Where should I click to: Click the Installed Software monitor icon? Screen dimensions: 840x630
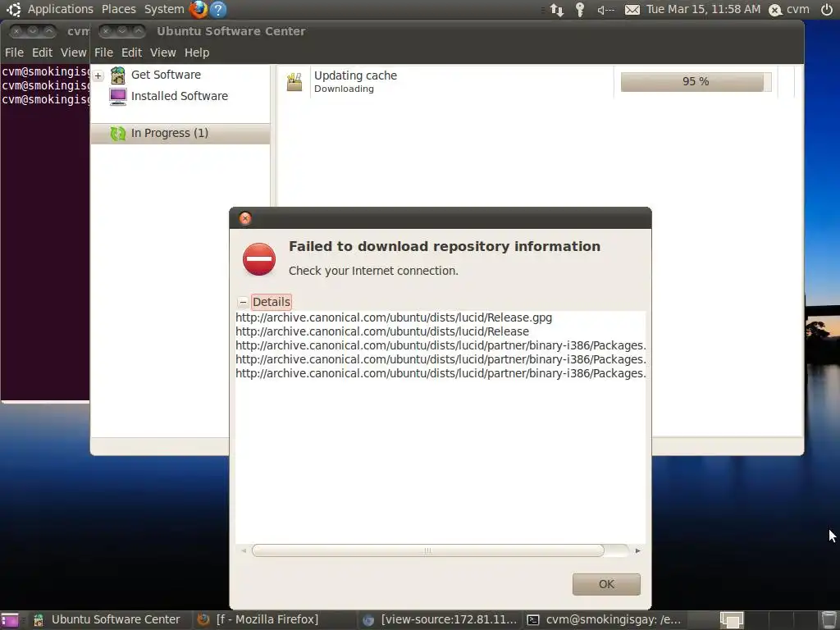tap(118, 97)
